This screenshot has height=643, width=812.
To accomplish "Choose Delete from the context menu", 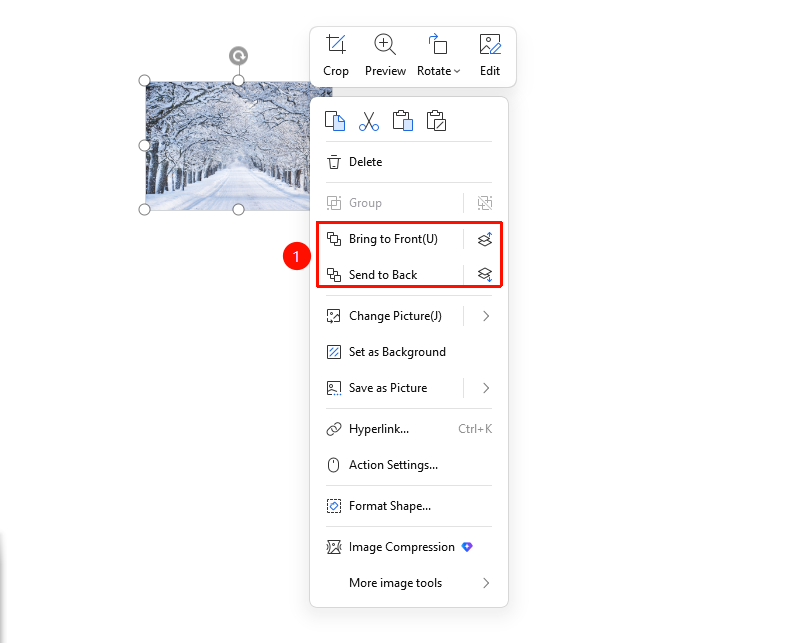I will pyautogui.click(x=409, y=162).
